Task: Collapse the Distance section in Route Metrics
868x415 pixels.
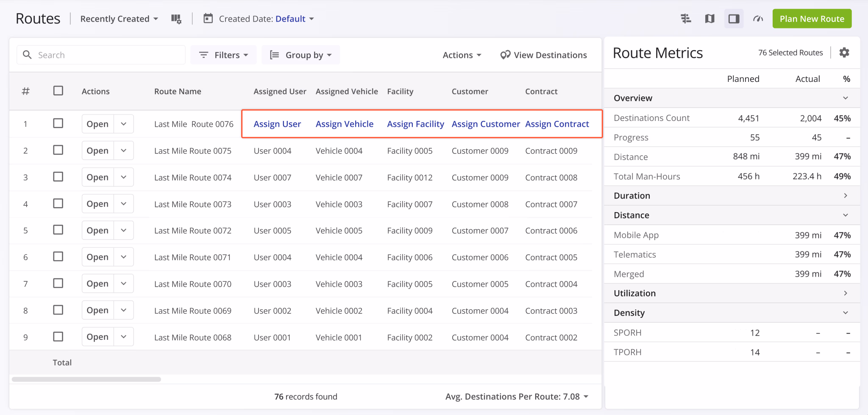Action: pyautogui.click(x=846, y=215)
